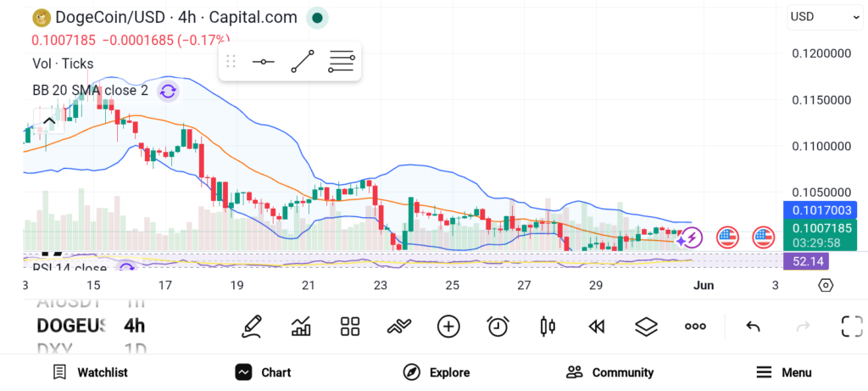Open the object tree layers icon

click(x=645, y=327)
